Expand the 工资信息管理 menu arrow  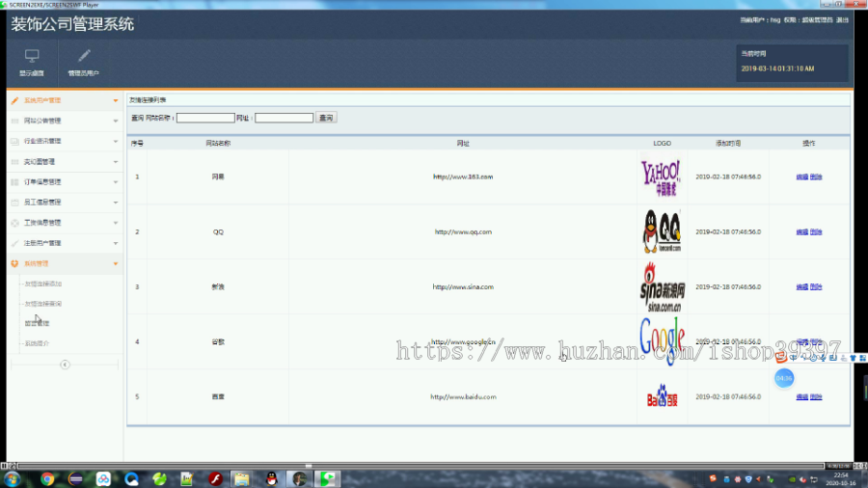(116, 223)
